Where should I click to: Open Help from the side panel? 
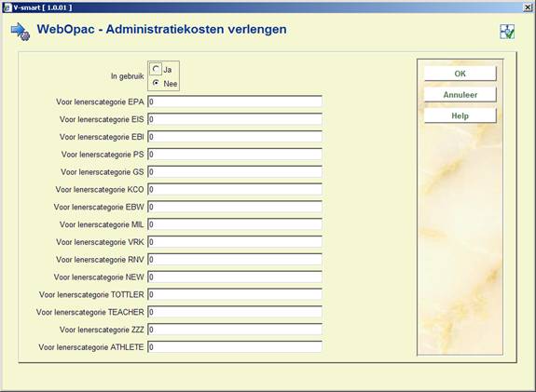[460, 115]
